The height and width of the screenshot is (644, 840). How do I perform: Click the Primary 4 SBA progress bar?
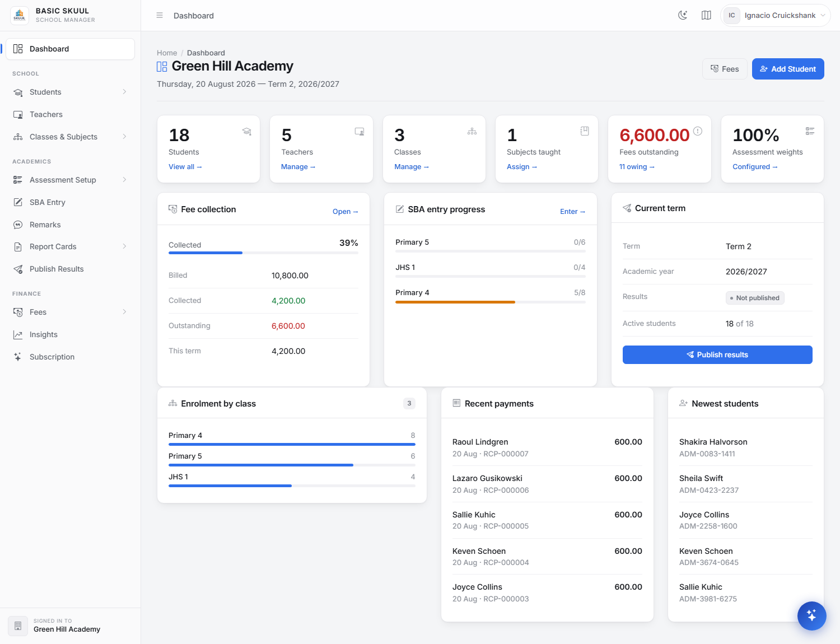[x=491, y=302]
